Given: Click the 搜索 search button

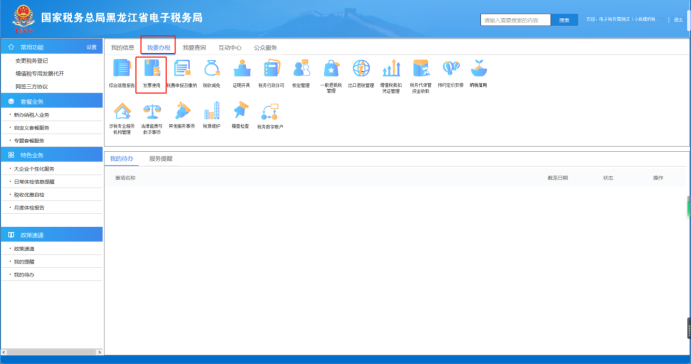Looking at the screenshot, I should pos(564,20).
